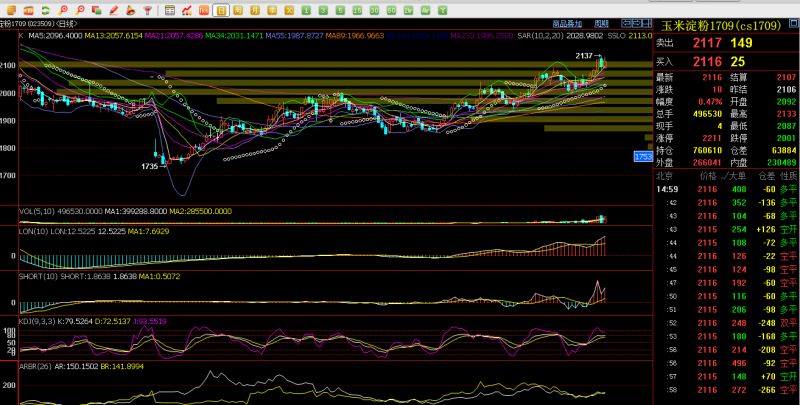Click the yellow stacked-coins icon in toolbar
This screenshot has width=800, height=405.
click(11, 10)
